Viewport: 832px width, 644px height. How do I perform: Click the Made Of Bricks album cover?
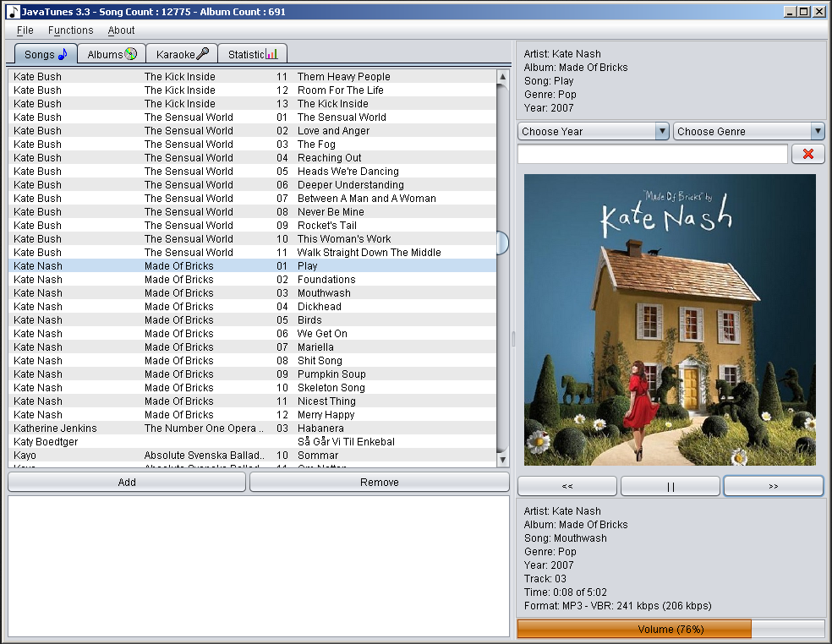click(670, 319)
